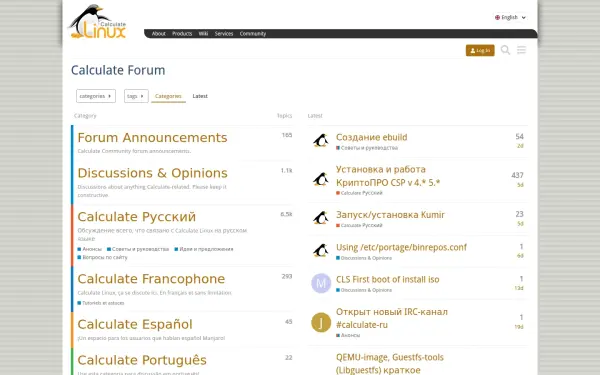Click the J avatar for IRC-канал topic
This screenshot has width=600, height=375.
[321, 322]
